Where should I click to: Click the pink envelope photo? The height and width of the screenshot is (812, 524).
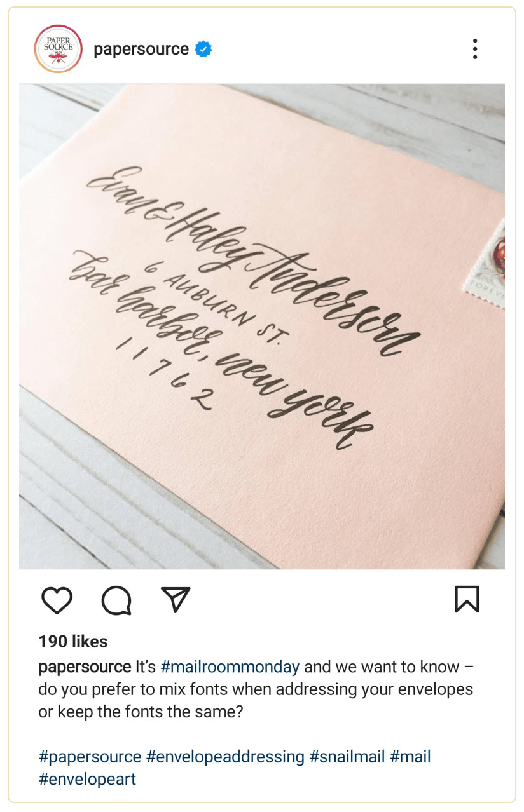coord(262,327)
